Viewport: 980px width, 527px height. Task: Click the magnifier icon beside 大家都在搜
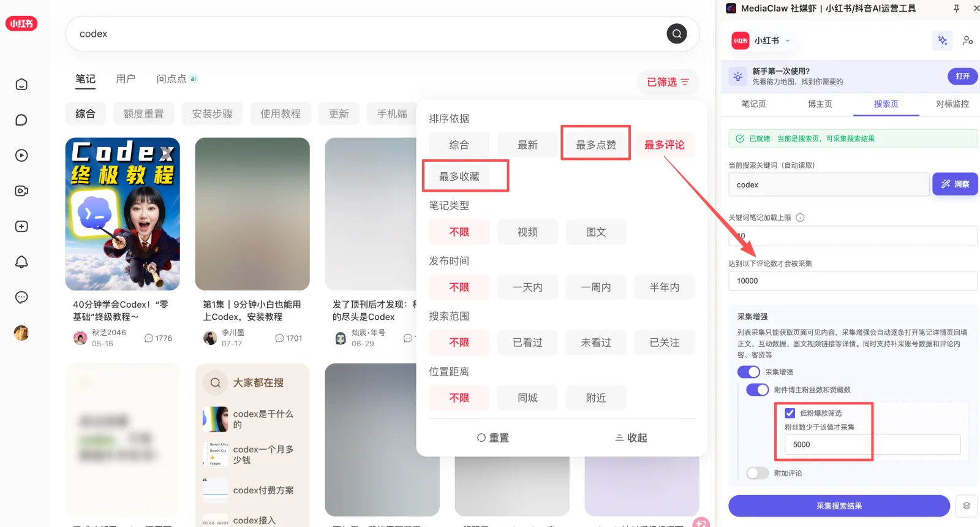pyautogui.click(x=216, y=383)
